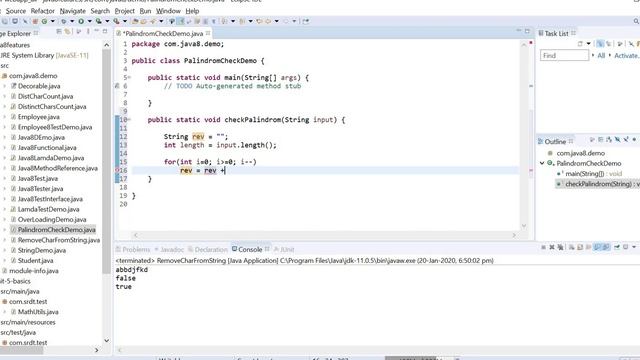The width and height of the screenshot is (640, 360).
Task: Switch to the Javadoc tab
Action: click(169, 249)
